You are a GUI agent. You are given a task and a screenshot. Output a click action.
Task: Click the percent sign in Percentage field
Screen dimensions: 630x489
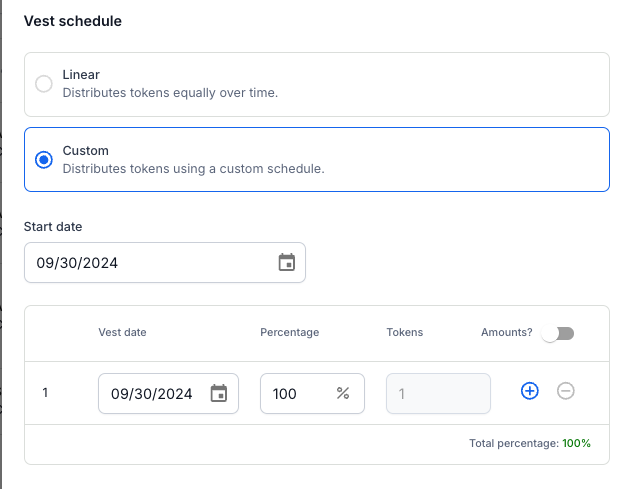[x=343, y=393]
